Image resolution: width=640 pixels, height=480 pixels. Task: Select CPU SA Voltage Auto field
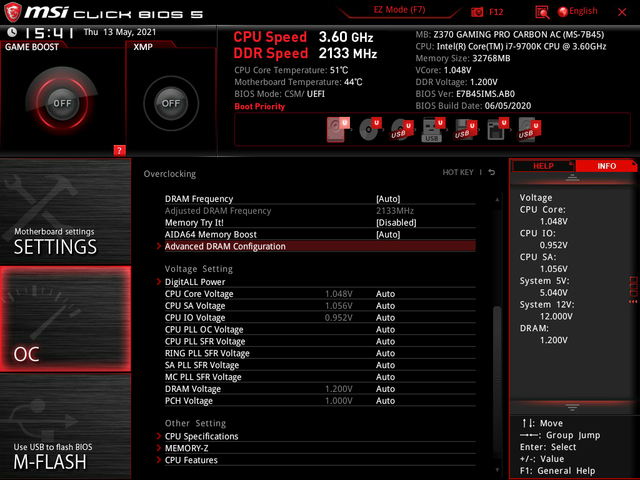click(385, 305)
